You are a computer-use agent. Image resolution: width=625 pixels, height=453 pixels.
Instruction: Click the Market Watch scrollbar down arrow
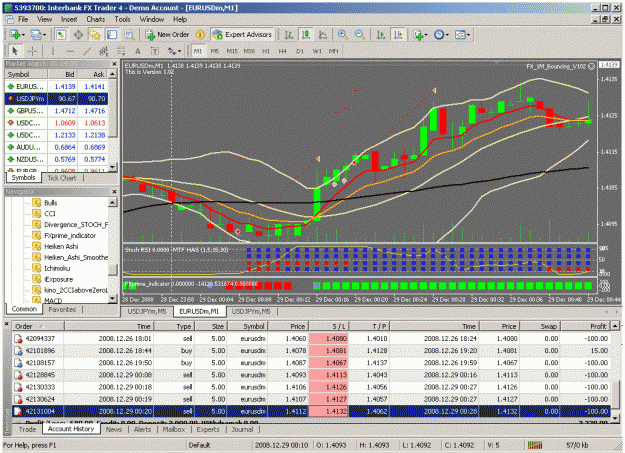(113, 167)
